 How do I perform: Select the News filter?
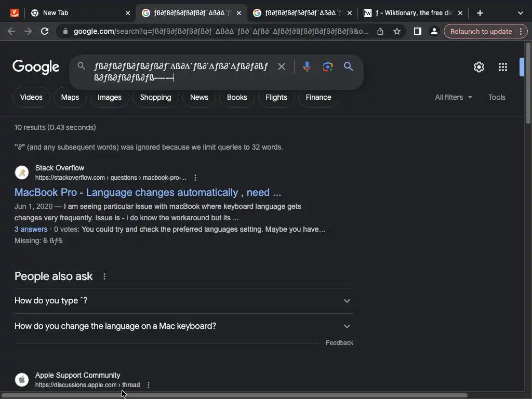(199, 97)
